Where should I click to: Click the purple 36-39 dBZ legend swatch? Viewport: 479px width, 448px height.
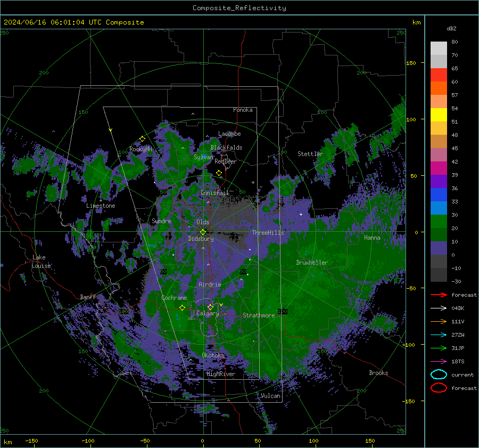pos(439,182)
